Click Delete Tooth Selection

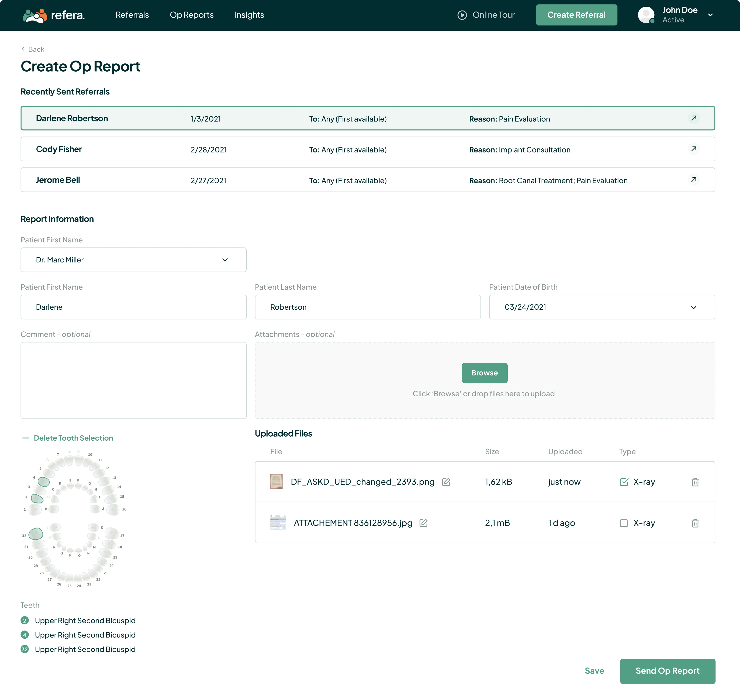73,438
